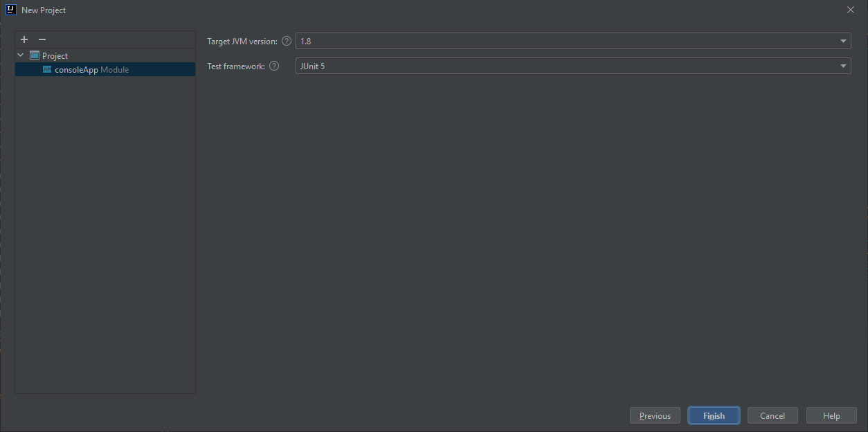Viewport: 868px width, 432px height.
Task: Close the New Project dialog
Action: tap(851, 10)
